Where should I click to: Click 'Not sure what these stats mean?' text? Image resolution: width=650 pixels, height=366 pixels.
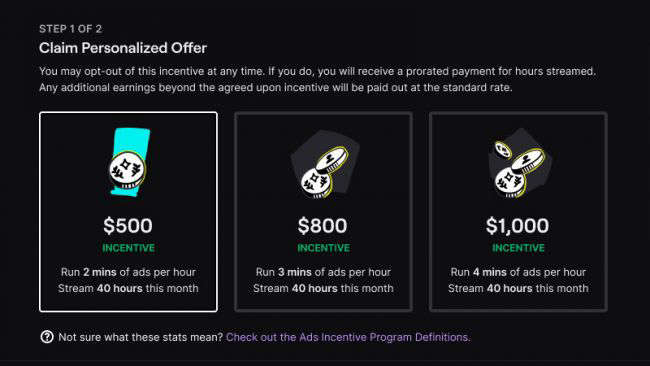[x=141, y=337]
